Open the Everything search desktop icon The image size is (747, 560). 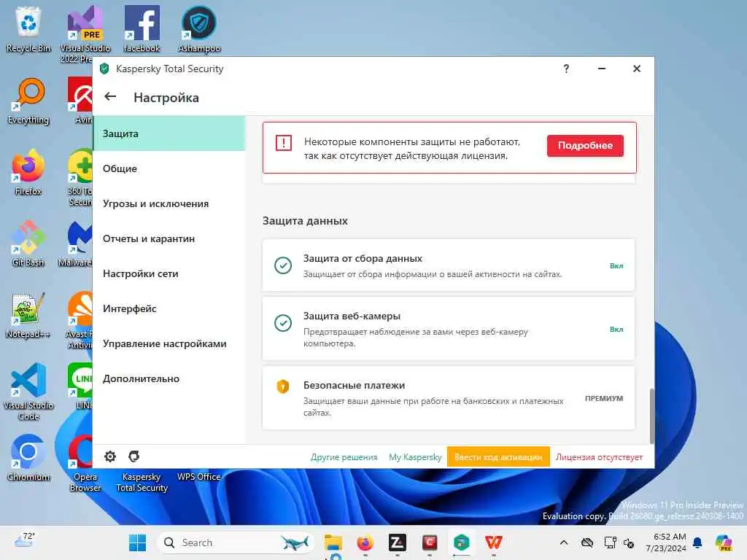(x=28, y=101)
